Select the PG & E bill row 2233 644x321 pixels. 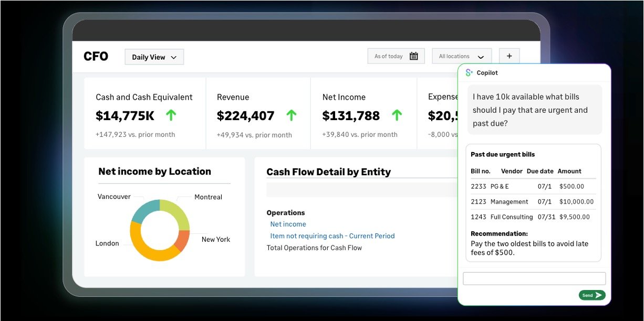533,186
